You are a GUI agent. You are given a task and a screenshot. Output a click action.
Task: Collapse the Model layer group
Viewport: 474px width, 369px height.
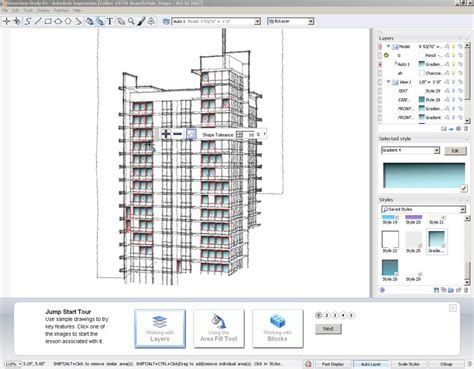point(388,46)
